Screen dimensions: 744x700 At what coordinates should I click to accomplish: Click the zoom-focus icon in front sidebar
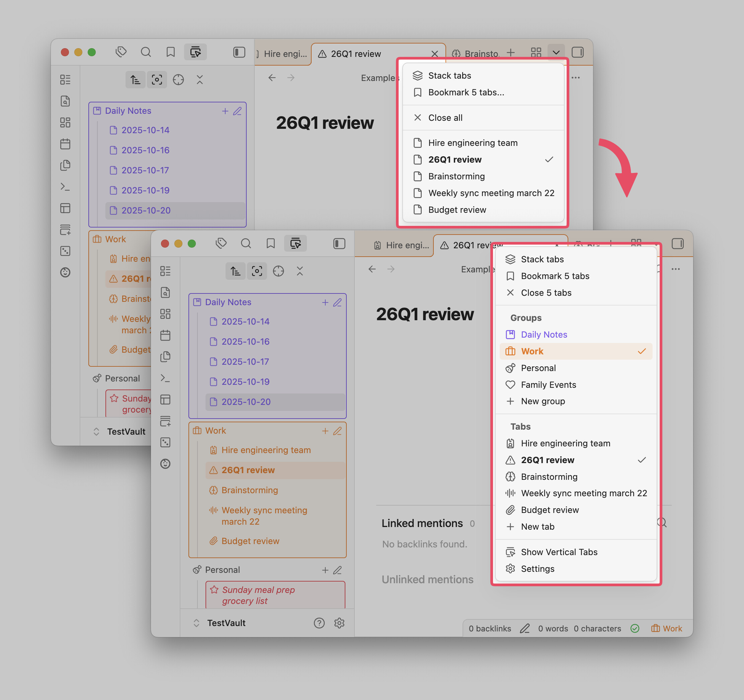(x=257, y=271)
